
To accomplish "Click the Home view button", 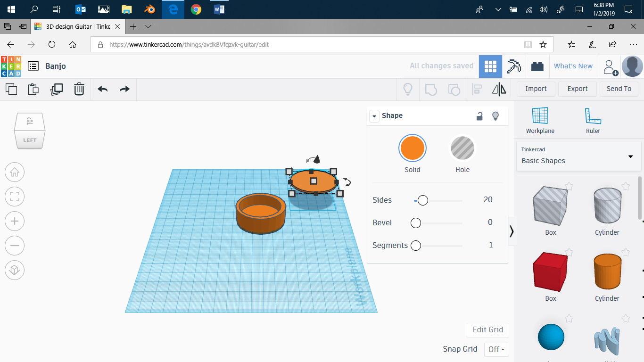I will (x=15, y=173).
